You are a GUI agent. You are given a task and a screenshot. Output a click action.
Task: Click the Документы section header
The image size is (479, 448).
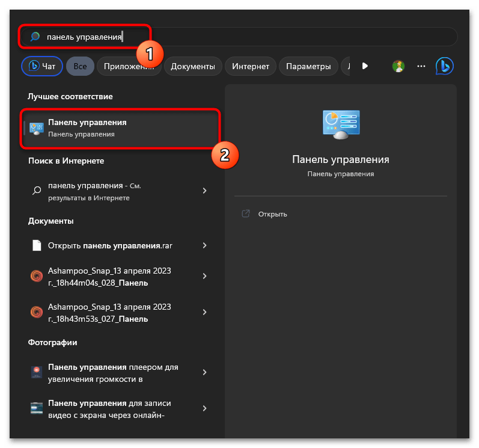point(50,221)
